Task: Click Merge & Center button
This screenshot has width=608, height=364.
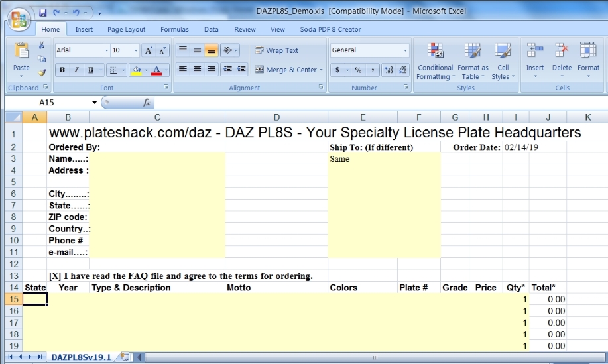Action: [x=286, y=70]
